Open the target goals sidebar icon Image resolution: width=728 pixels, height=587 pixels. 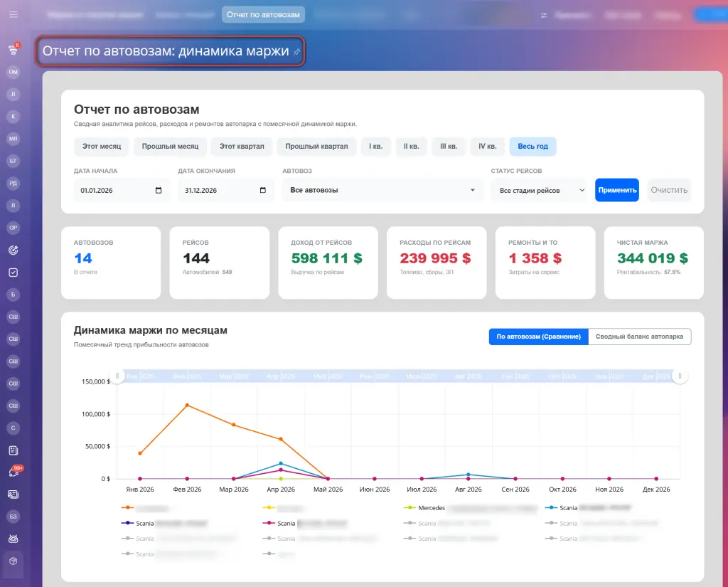13,250
